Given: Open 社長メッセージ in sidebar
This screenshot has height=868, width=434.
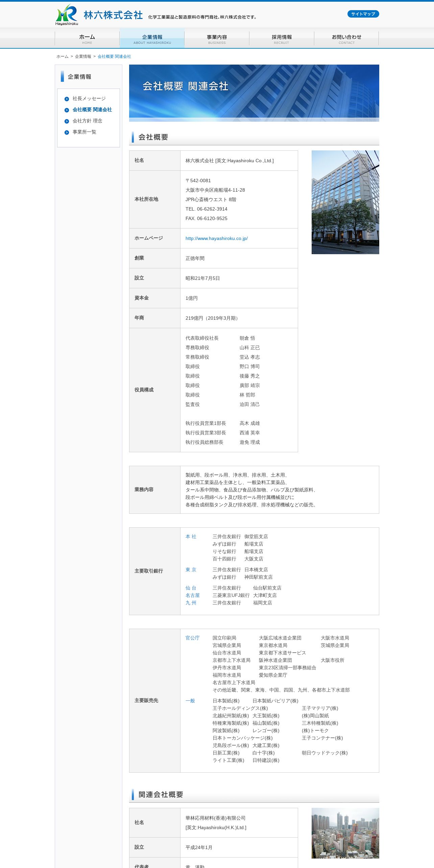Looking at the screenshot, I should point(89,98).
